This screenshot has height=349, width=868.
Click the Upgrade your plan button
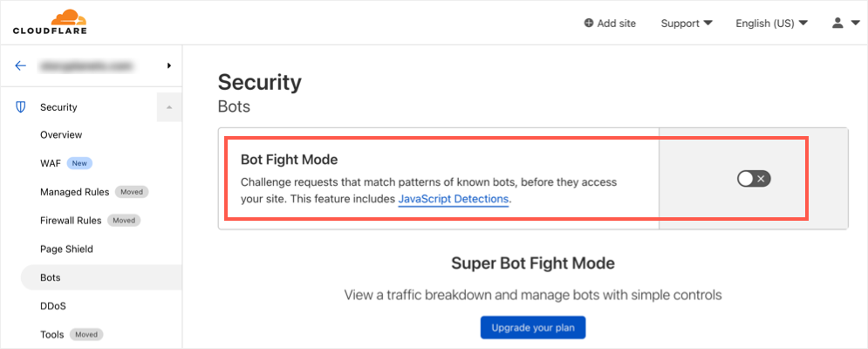coord(532,328)
